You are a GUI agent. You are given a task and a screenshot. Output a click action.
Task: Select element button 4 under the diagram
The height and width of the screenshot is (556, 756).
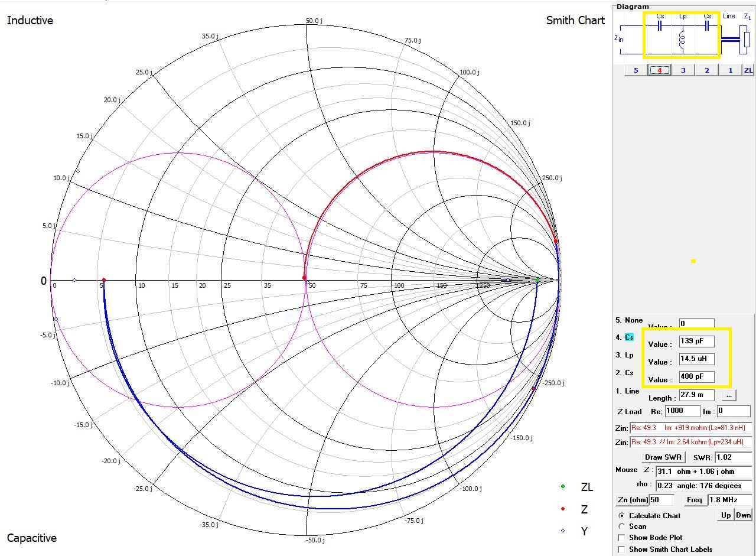click(x=659, y=70)
